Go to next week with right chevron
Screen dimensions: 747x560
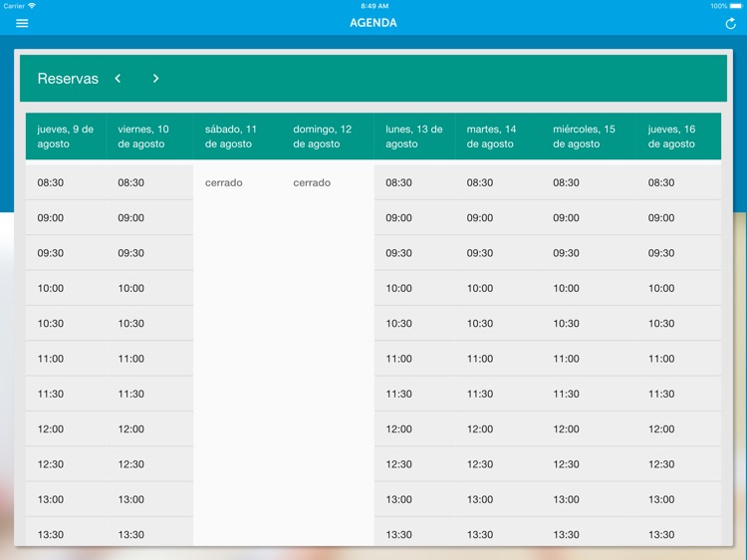click(x=155, y=78)
